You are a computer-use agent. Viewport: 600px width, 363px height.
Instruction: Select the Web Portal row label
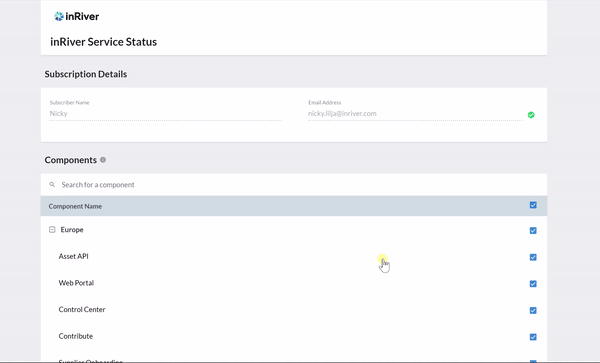point(76,283)
